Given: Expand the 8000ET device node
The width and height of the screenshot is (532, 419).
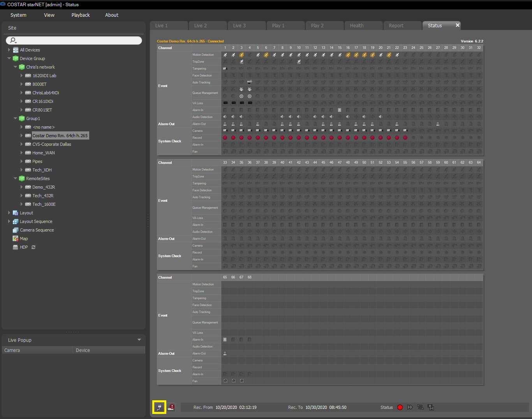Looking at the screenshot, I should [22, 84].
